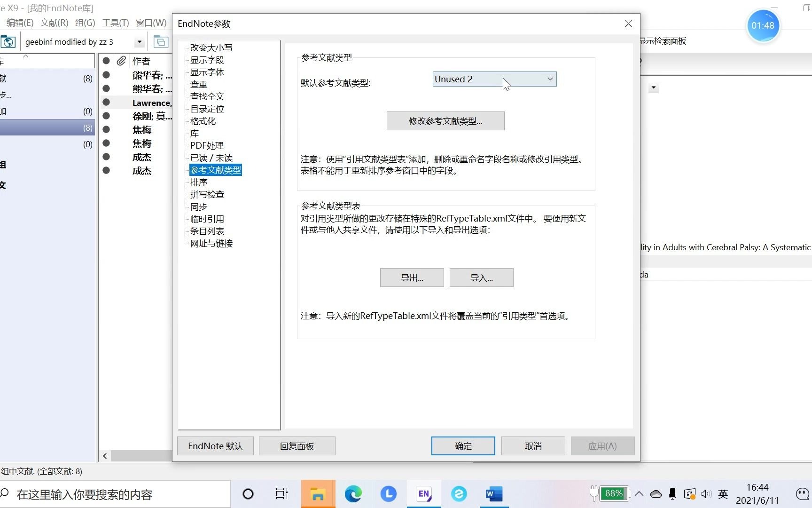812x508 pixels.
Task: Click the Cortana circle icon
Action: [x=248, y=494]
